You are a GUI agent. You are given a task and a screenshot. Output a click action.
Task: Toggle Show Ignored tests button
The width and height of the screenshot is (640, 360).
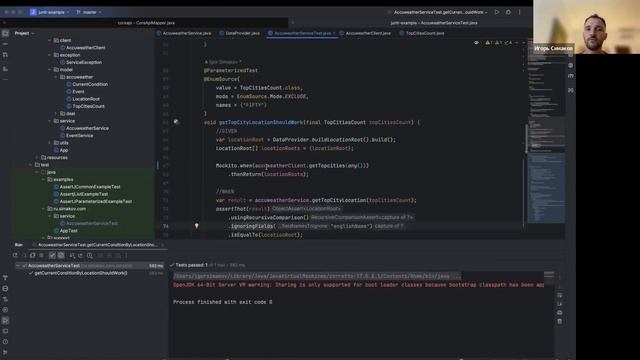tap(61, 256)
